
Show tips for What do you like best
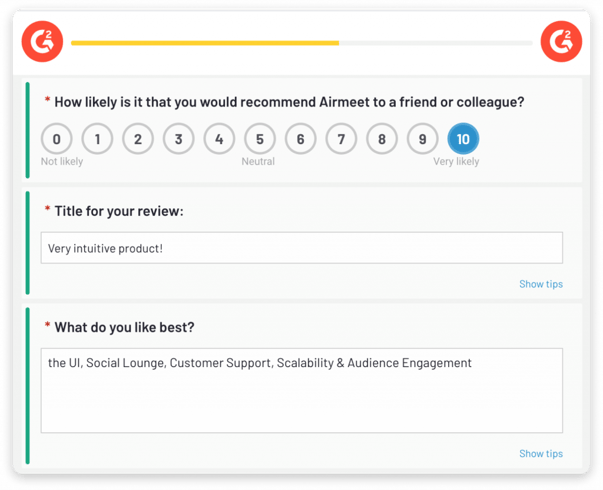point(541,454)
